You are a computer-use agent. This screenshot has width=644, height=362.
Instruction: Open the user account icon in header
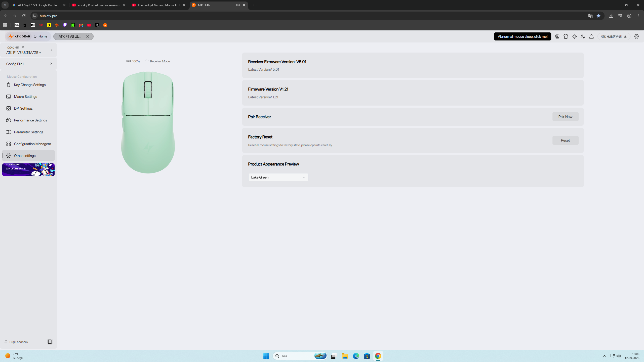591,36
